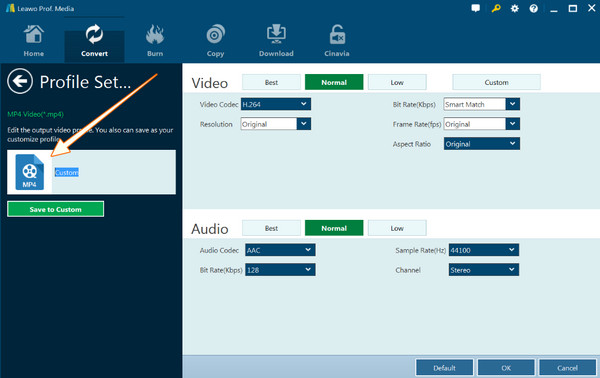The width and height of the screenshot is (600, 378).
Task: Expand the Frame Rate dropdown arrow
Action: 513,124
